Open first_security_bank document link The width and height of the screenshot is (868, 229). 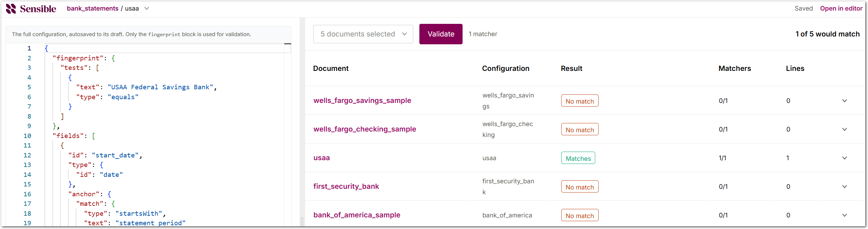346,186
